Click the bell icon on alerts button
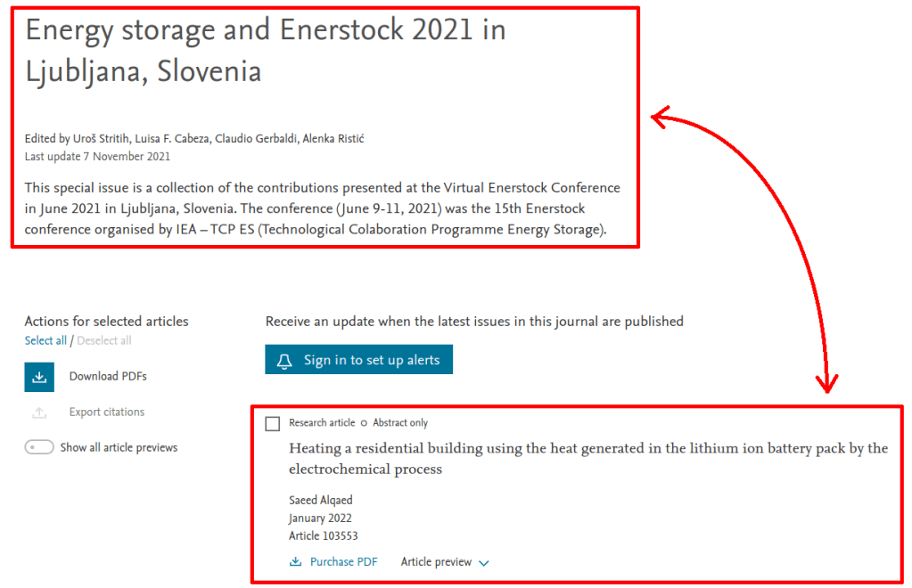The image size is (912, 588). 285,360
